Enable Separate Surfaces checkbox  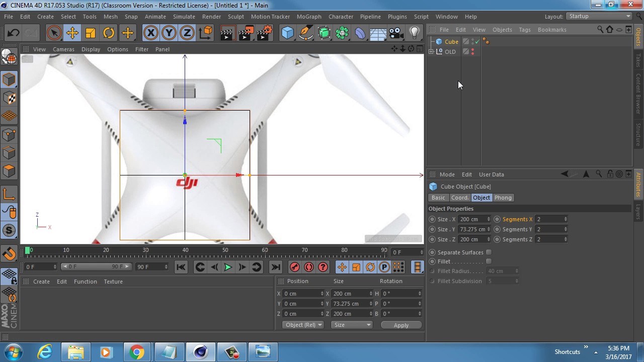(x=489, y=252)
